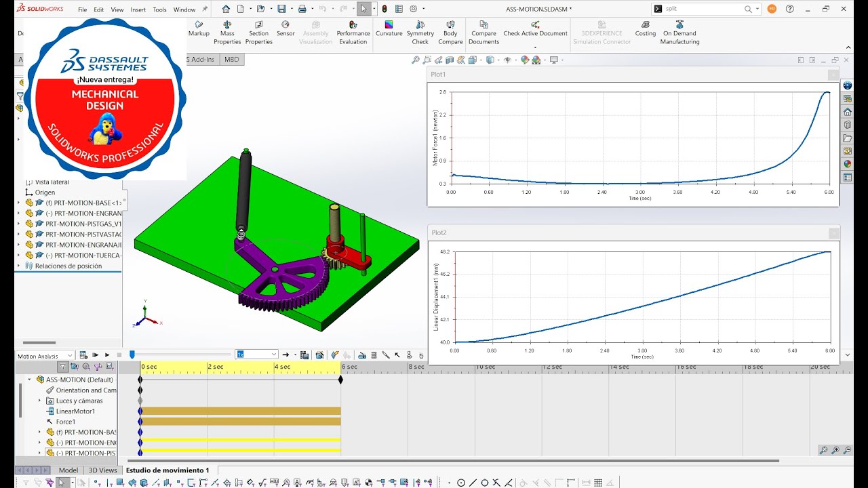
Task: Click the Motor icon in motion toolbar
Action: click(362, 355)
